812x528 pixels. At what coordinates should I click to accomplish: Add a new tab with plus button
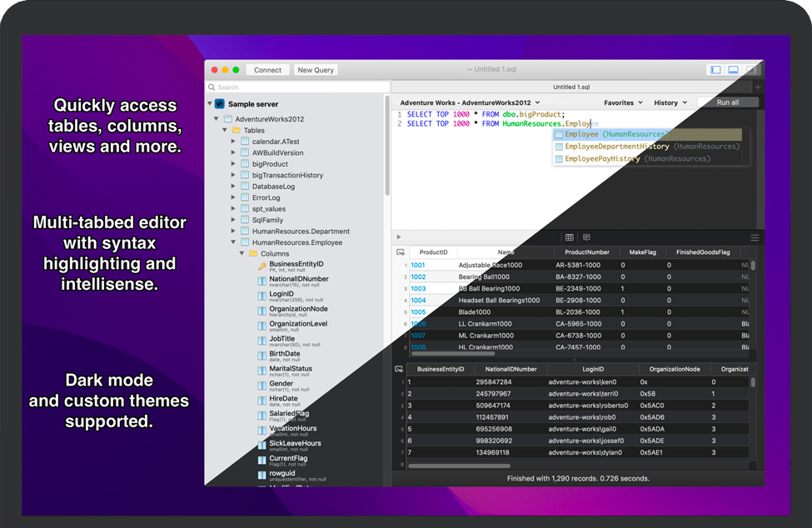click(758, 87)
